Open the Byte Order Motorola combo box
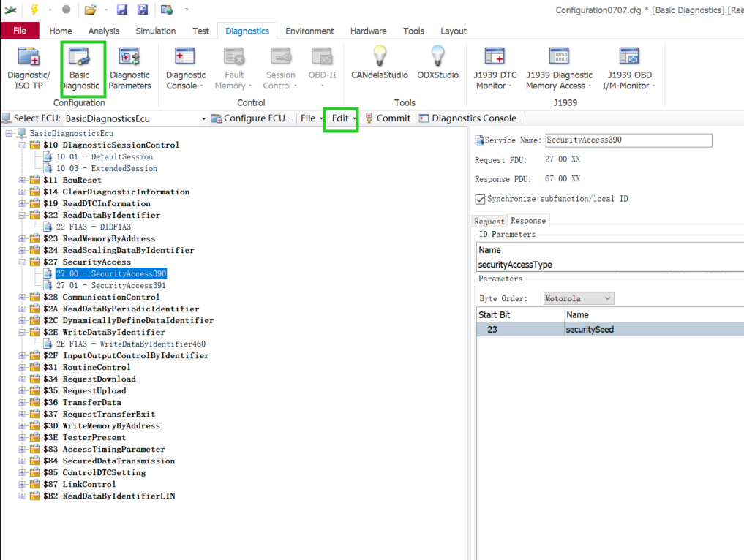744x560 pixels. click(x=579, y=299)
